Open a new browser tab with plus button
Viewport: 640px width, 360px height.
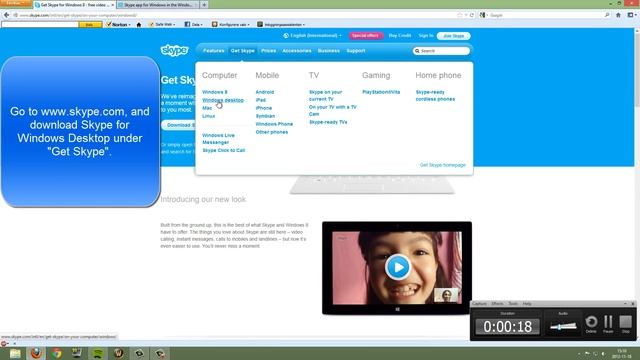click(x=204, y=4)
